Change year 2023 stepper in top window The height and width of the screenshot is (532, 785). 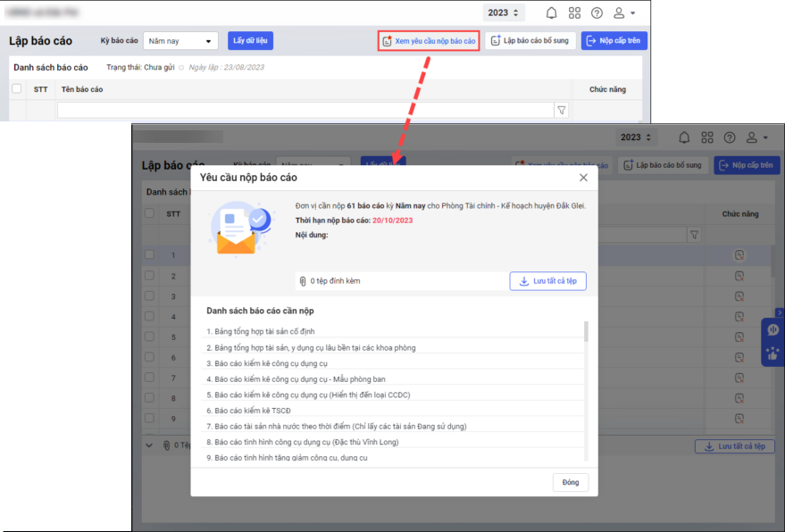[503, 13]
